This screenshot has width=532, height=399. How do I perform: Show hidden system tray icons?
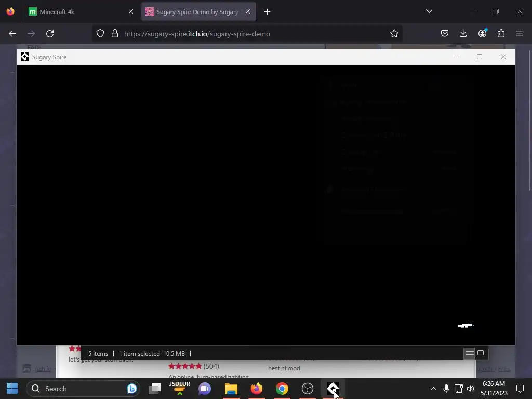(x=433, y=389)
